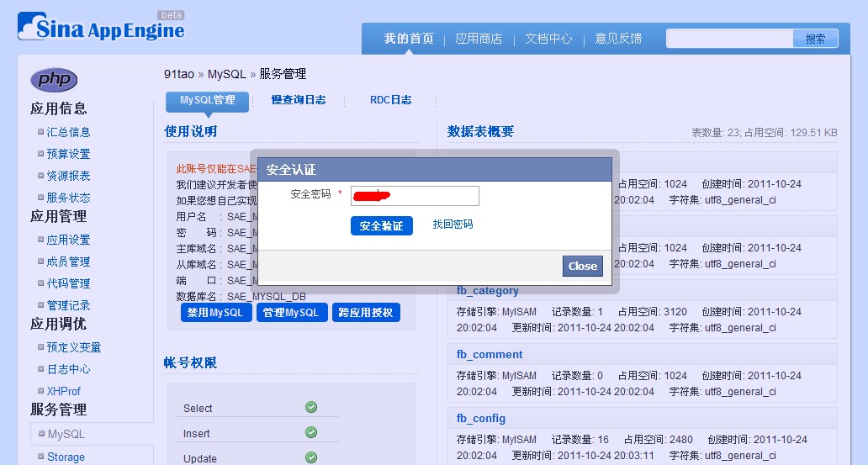868x465 pixels.
Task: Open 预定义变量 in the sidebar
Action: pos(74,347)
